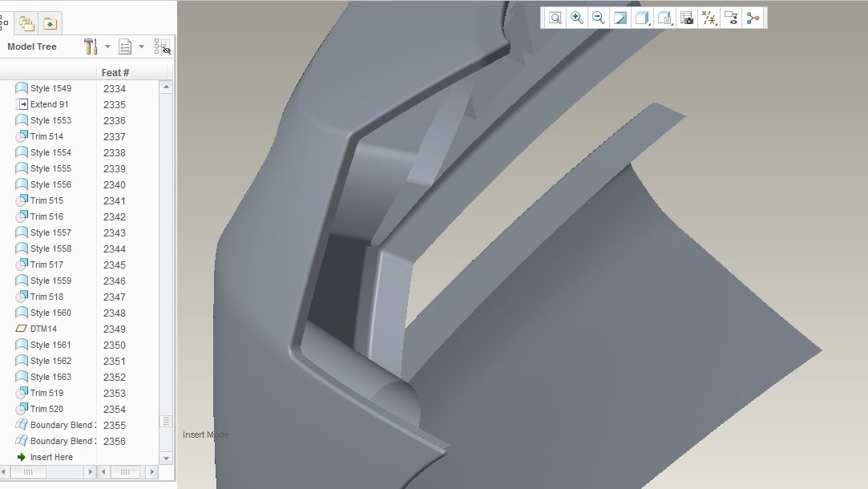The width and height of the screenshot is (868, 489).
Task: Switch to the Model Tree navigator tab
Action: (x=4, y=22)
